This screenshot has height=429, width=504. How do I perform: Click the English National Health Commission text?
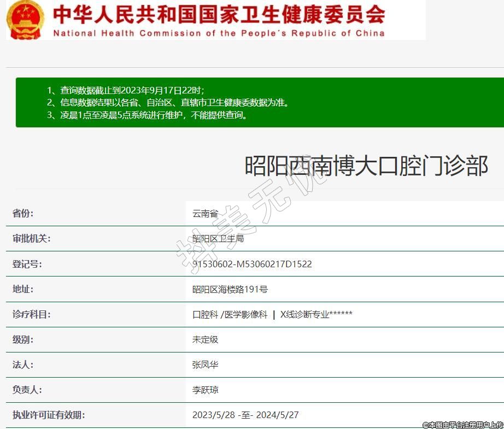pyautogui.click(x=219, y=33)
